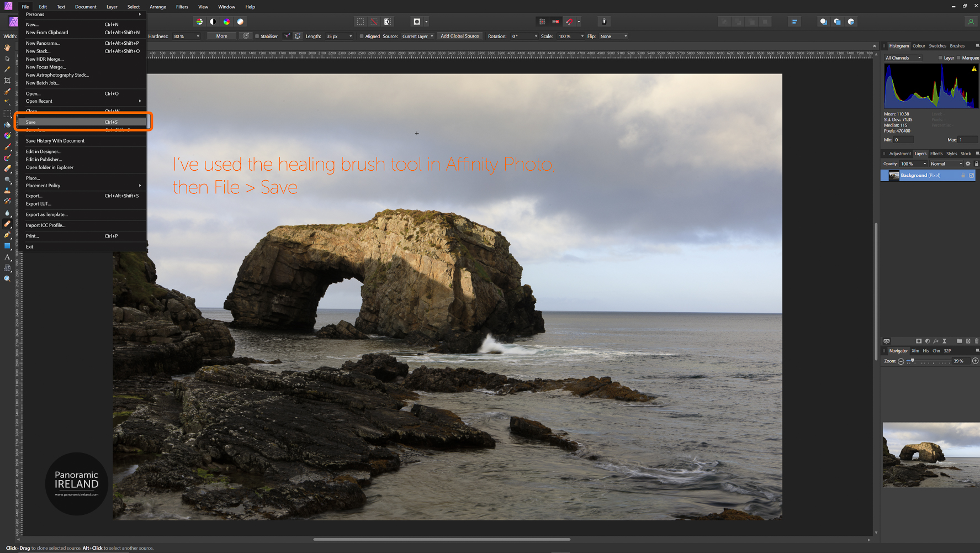The height and width of the screenshot is (553, 980).
Task: Add a Pixel Layer in the Layers panel
Action: tap(968, 341)
